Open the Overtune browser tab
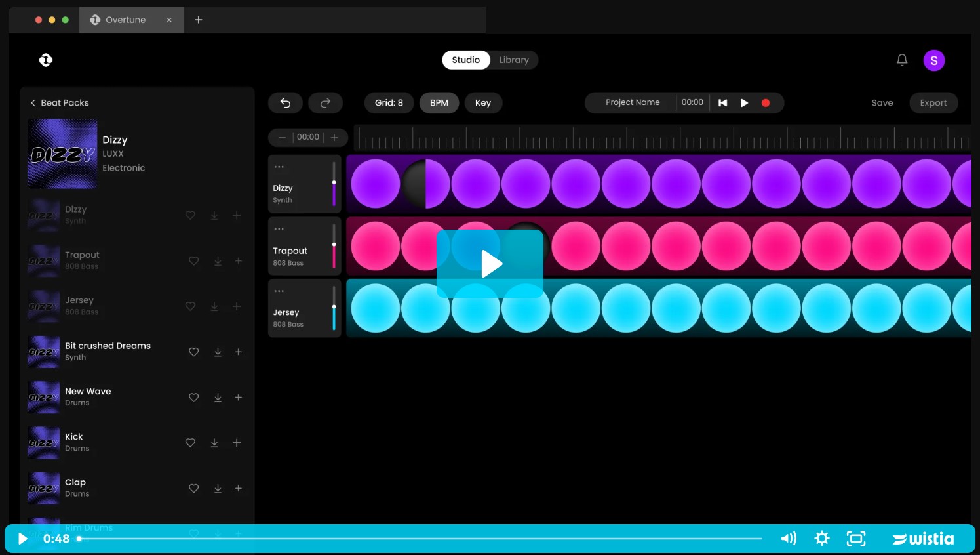Screen dimensions: 980x555 131,20
